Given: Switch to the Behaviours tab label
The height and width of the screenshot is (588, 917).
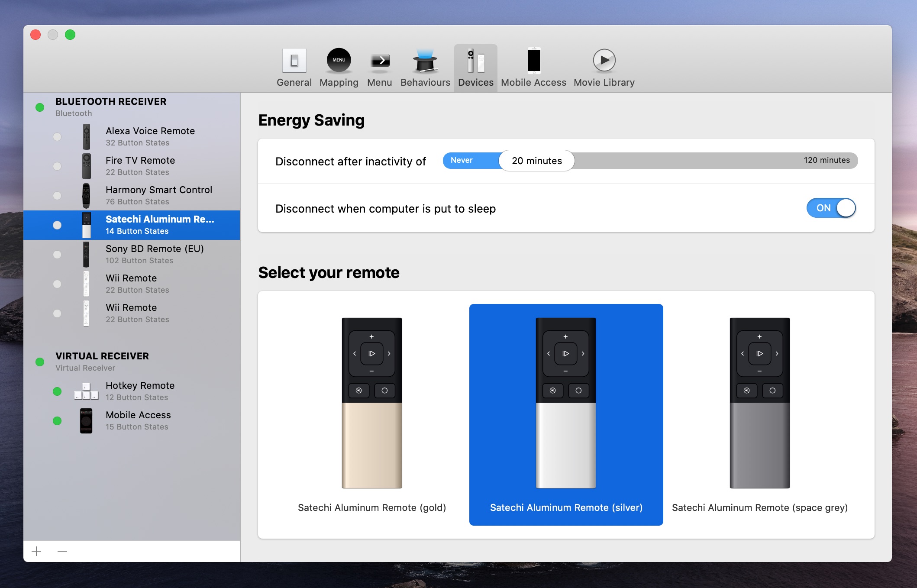Looking at the screenshot, I should 425,82.
